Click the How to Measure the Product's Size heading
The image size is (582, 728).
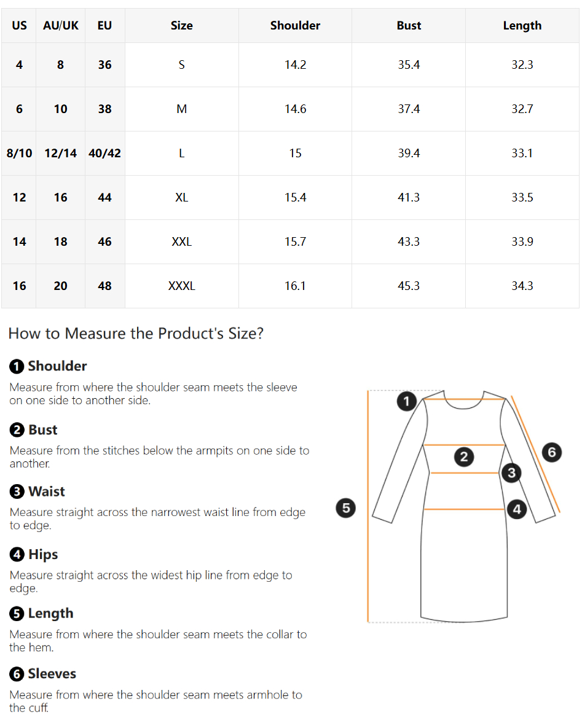(136, 334)
